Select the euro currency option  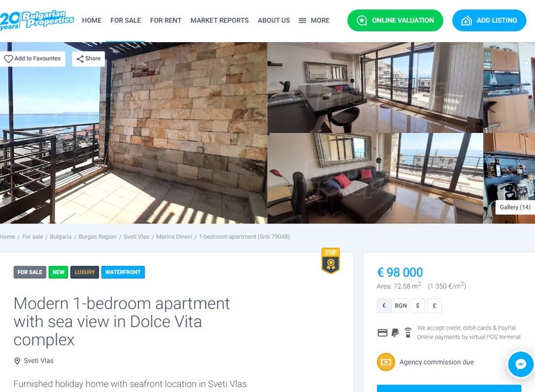(x=384, y=305)
